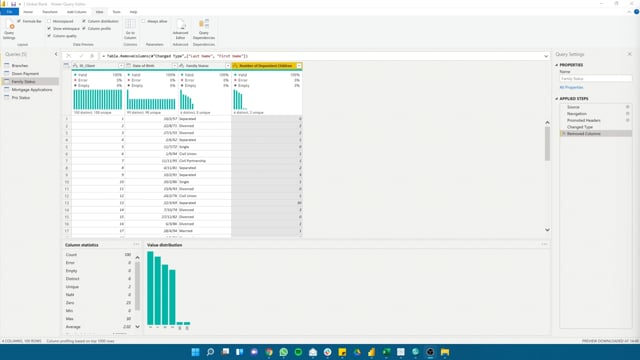
Task: Open the Value distribution options ellipsis
Action: tap(544, 244)
